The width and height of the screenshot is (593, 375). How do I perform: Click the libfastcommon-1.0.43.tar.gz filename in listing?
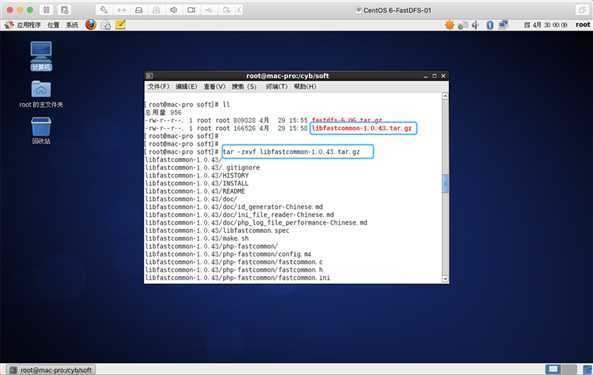(362, 128)
